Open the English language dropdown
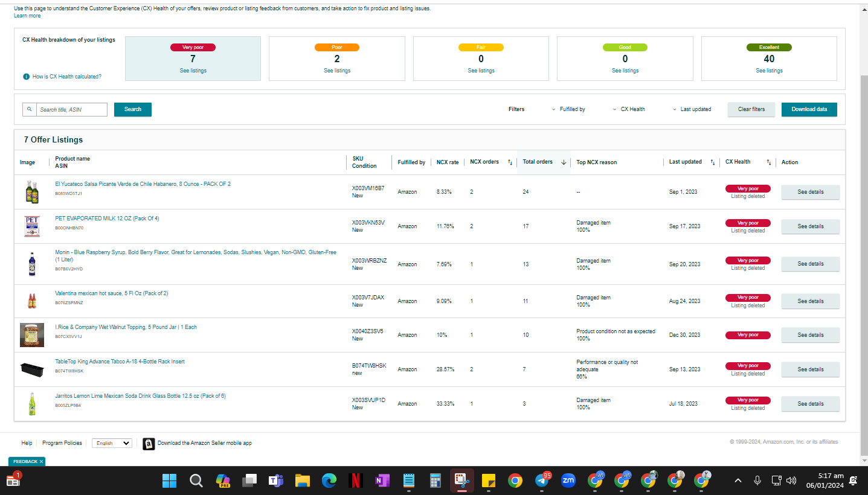Image resolution: width=868 pixels, height=495 pixels. click(112, 443)
